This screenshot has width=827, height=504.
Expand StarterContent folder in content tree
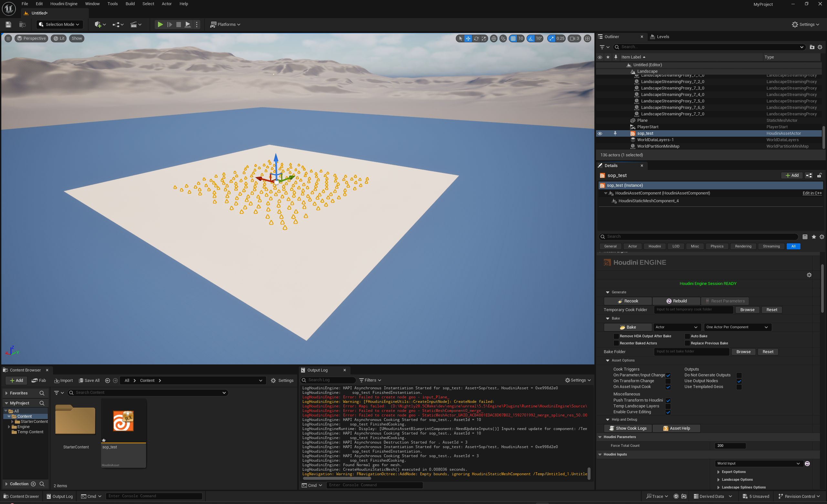12,422
